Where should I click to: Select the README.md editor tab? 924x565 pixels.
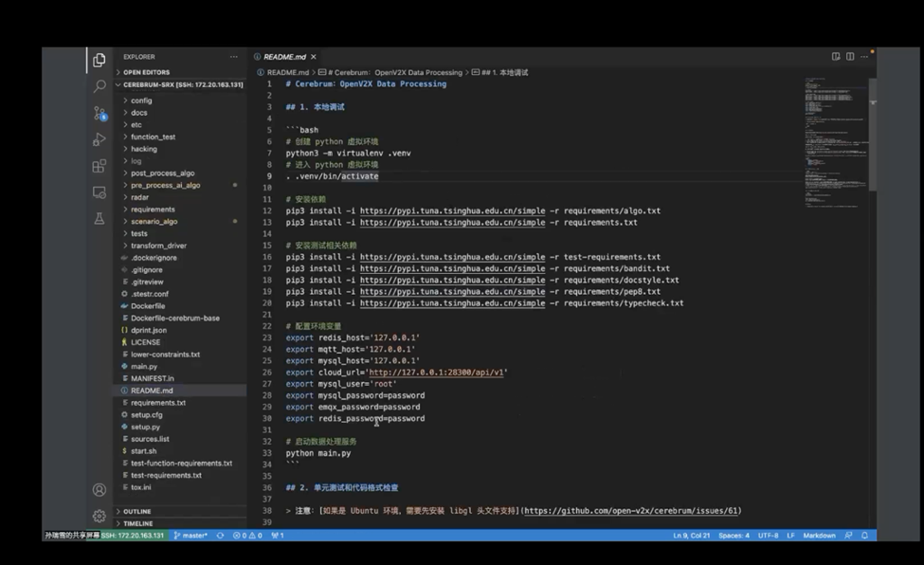click(284, 57)
